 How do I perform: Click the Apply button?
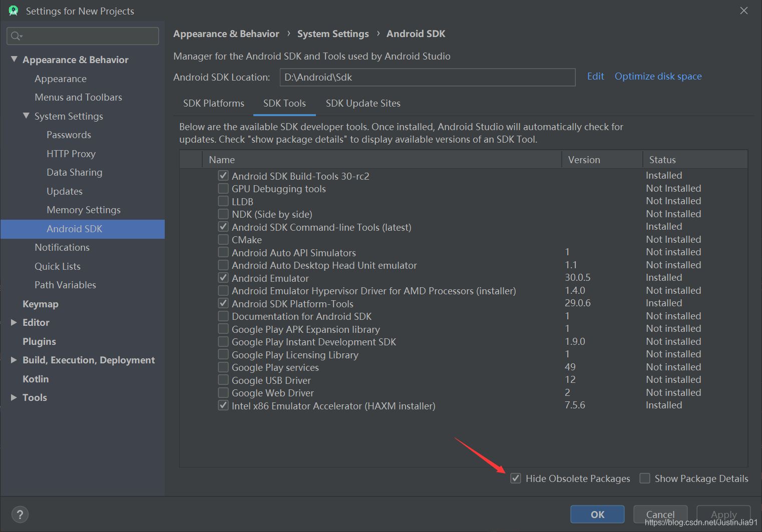(723, 514)
